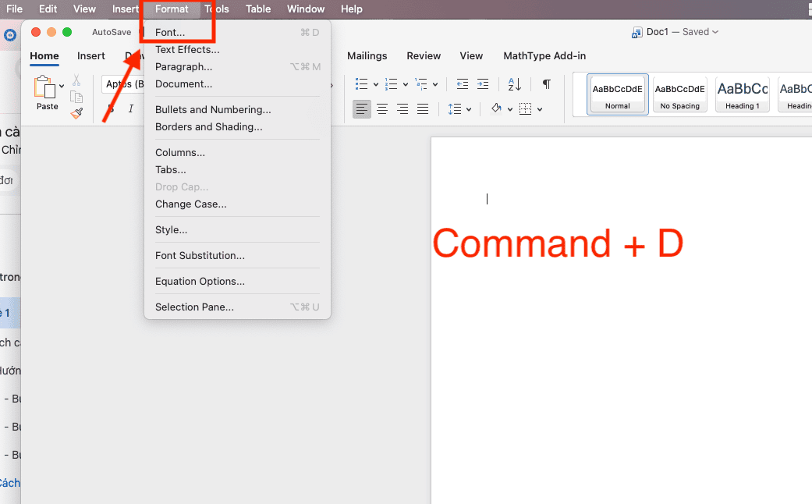Viewport: 812px width, 504px height.
Task: Open the multilevel list dropdown arrow
Action: pos(435,84)
